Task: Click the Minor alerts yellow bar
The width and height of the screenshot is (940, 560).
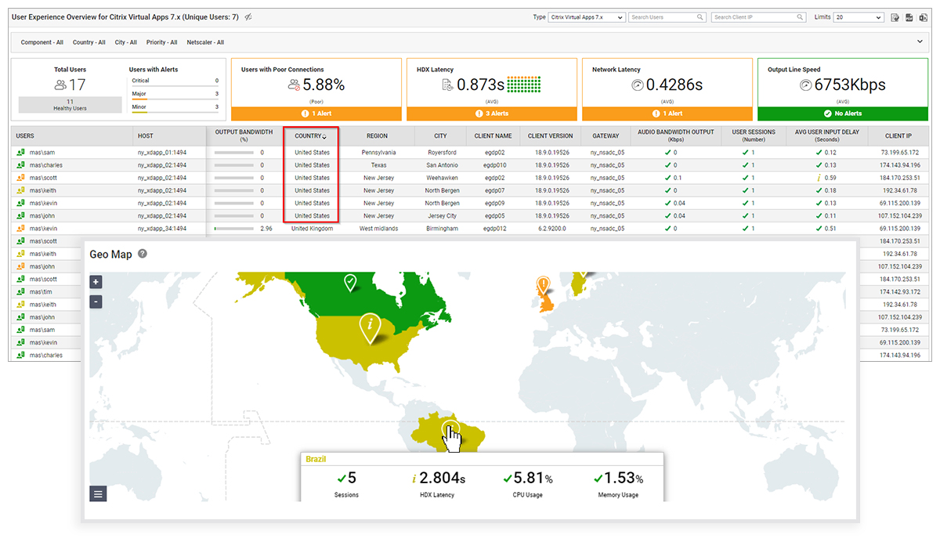Action: tap(139, 112)
